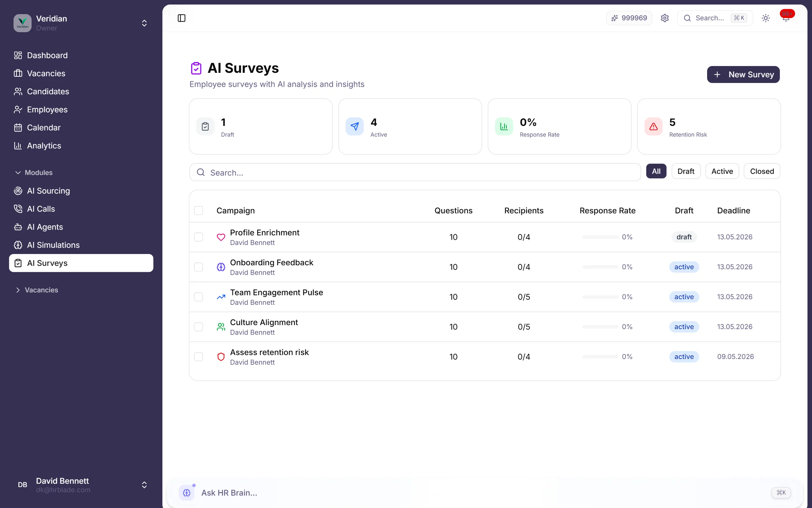Click the 09.05.2026 deadline
812x508 pixels.
pos(736,356)
